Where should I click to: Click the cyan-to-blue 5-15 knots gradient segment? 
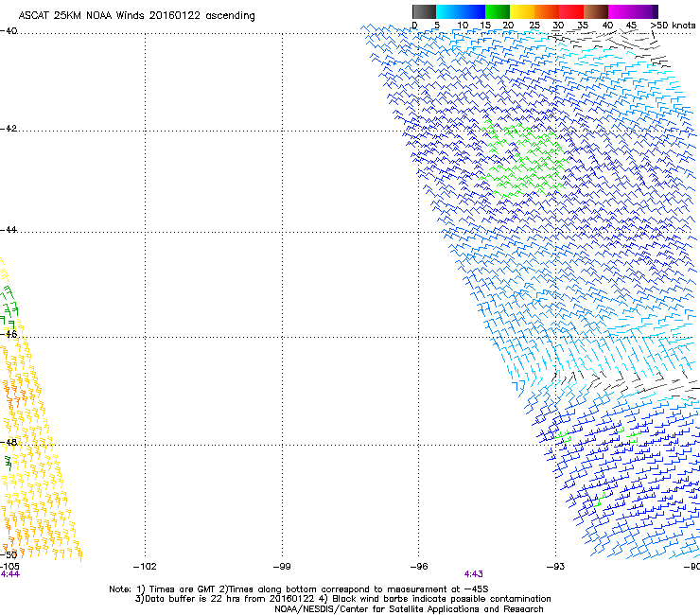click(x=461, y=11)
